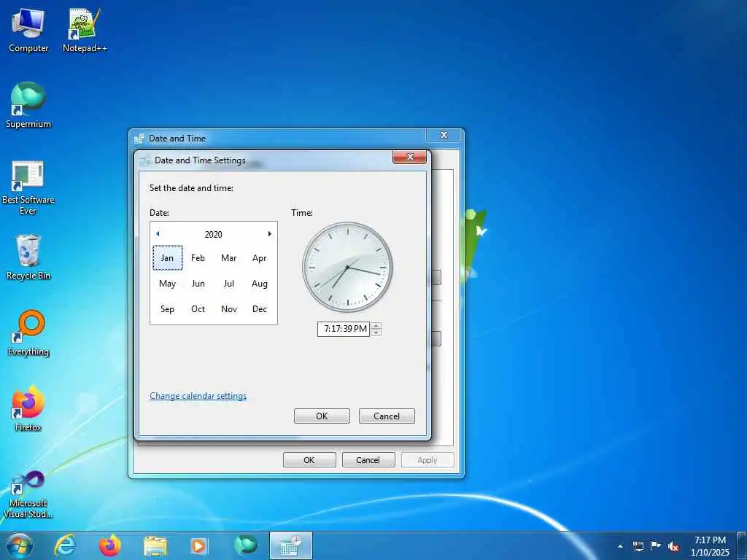Image resolution: width=747 pixels, height=560 pixels.
Task: Open the taskbar clock showing 7:17 PM
Action: pos(710,546)
